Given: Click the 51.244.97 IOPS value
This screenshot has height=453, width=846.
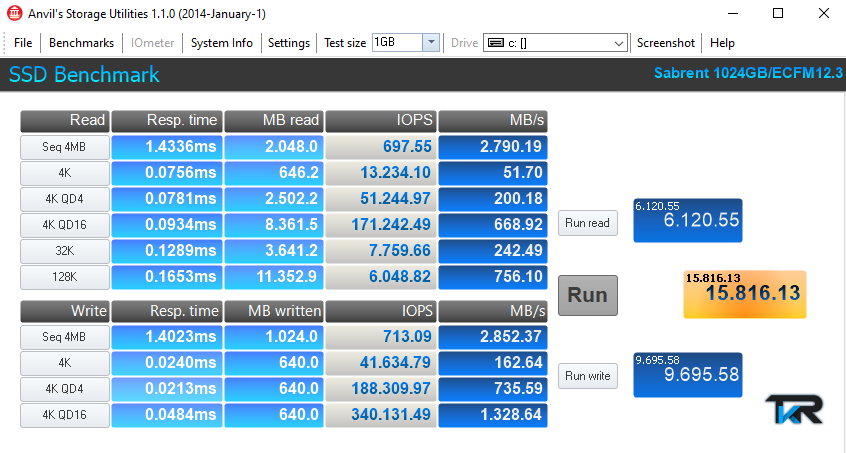Looking at the screenshot, I should [380, 199].
